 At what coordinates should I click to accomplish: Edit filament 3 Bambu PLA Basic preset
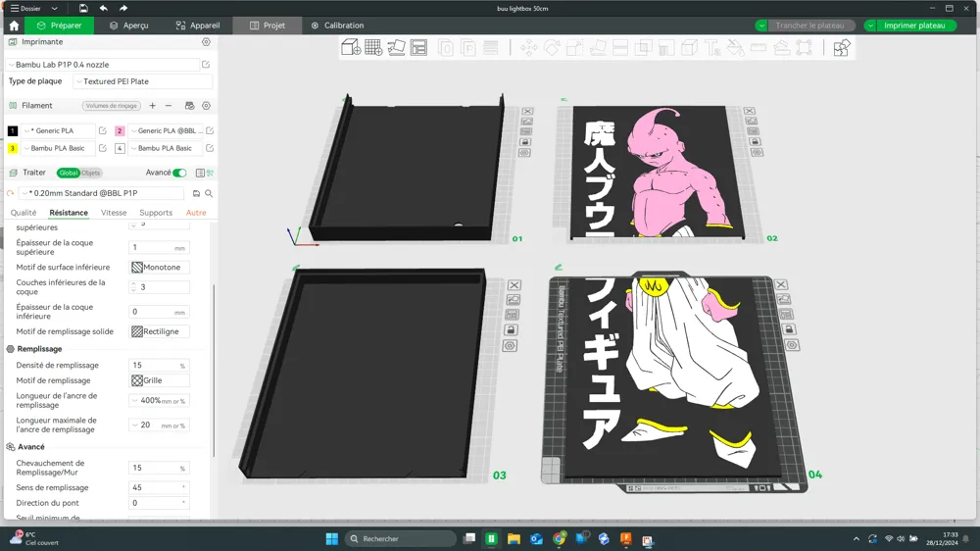(103, 148)
